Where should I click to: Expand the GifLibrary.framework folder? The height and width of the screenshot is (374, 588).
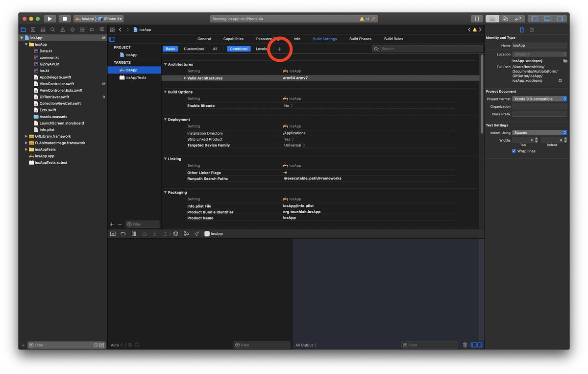26,136
